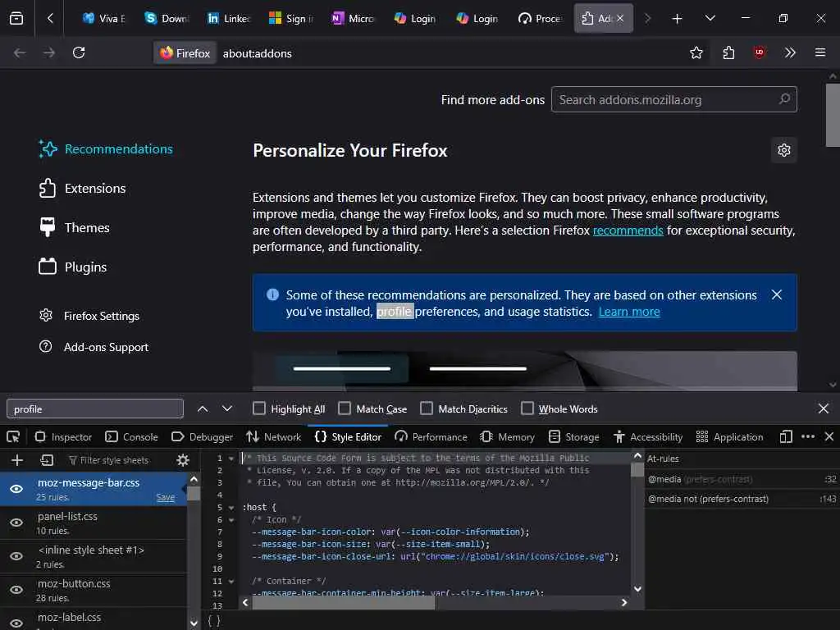
Task: Open the Firefox application menu
Action: pyautogui.click(x=820, y=52)
